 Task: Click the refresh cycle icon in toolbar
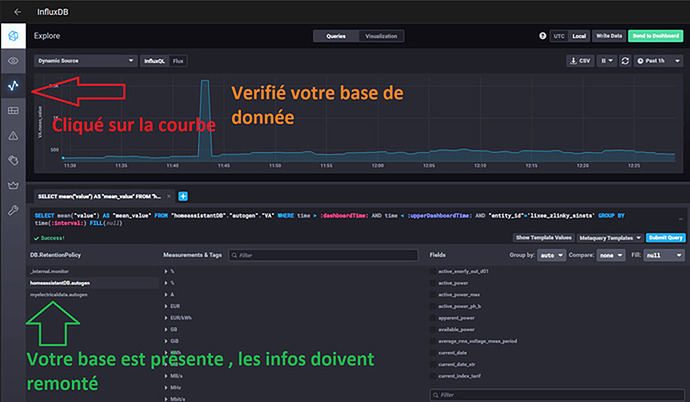(625, 61)
